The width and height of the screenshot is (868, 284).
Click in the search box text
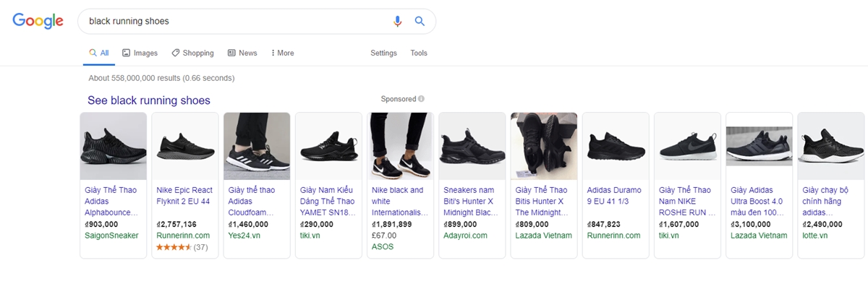pyautogui.click(x=129, y=21)
